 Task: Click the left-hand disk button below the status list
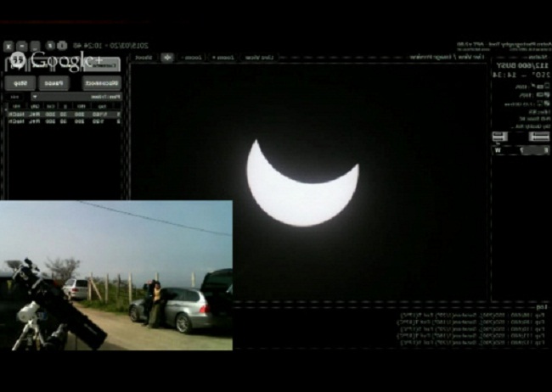pyautogui.click(x=500, y=137)
